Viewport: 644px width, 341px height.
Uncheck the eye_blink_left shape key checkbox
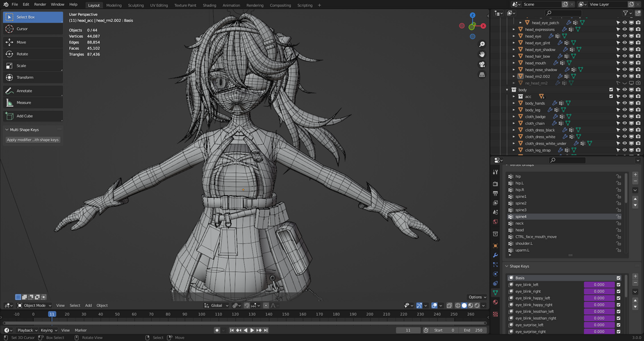point(618,285)
